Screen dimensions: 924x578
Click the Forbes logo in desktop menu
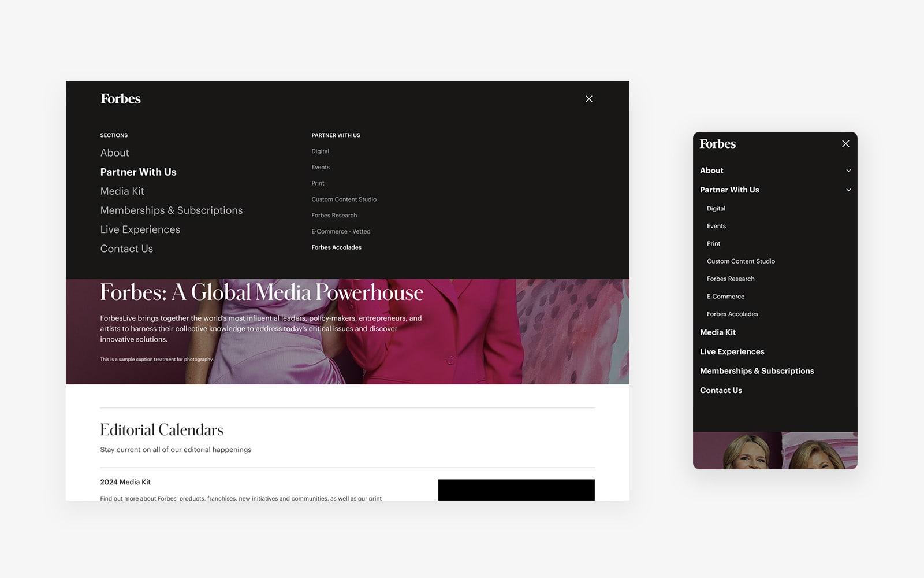click(x=120, y=99)
